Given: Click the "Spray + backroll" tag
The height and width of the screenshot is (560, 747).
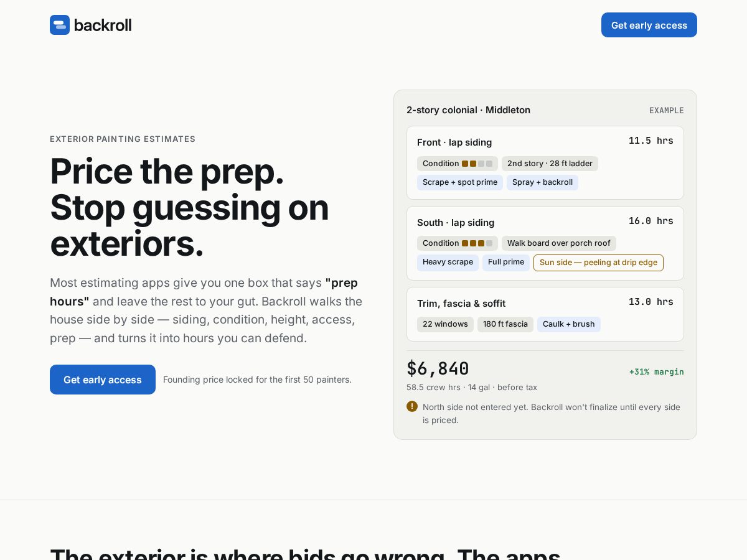Looking at the screenshot, I should point(542,182).
